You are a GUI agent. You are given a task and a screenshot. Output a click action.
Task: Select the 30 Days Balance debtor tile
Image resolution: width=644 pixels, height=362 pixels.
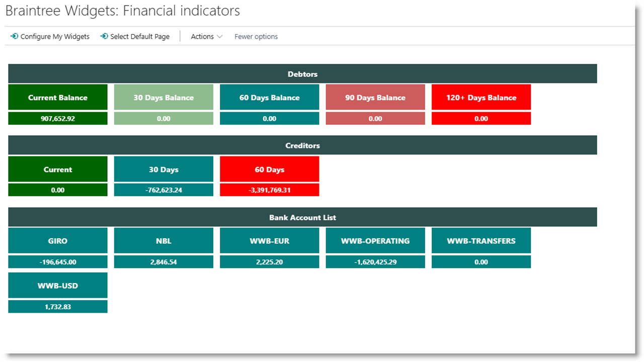(164, 97)
